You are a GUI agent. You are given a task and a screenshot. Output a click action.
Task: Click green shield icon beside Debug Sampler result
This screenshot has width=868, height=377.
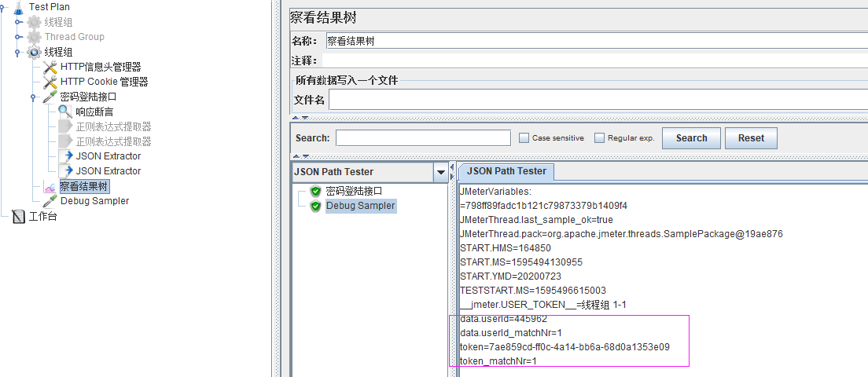point(315,206)
